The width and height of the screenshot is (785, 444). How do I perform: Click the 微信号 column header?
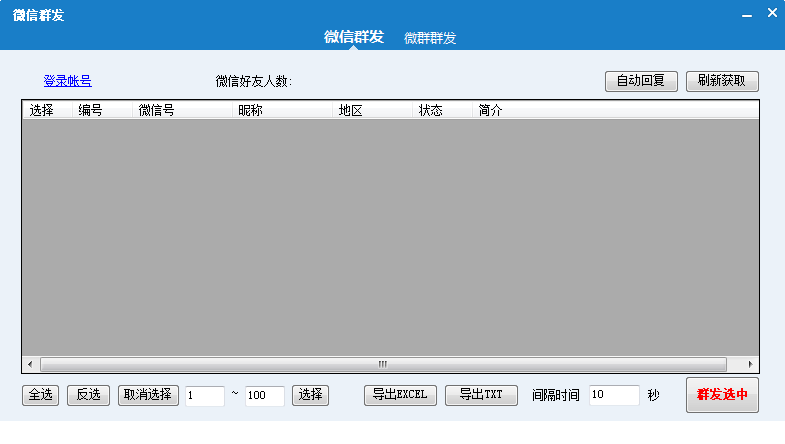(x=182, y=110)
